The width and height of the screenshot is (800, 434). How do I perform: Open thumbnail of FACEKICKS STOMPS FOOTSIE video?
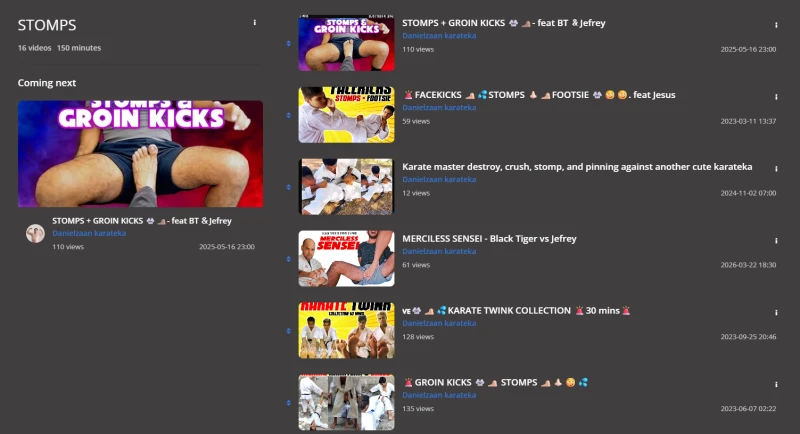[346, 115]
